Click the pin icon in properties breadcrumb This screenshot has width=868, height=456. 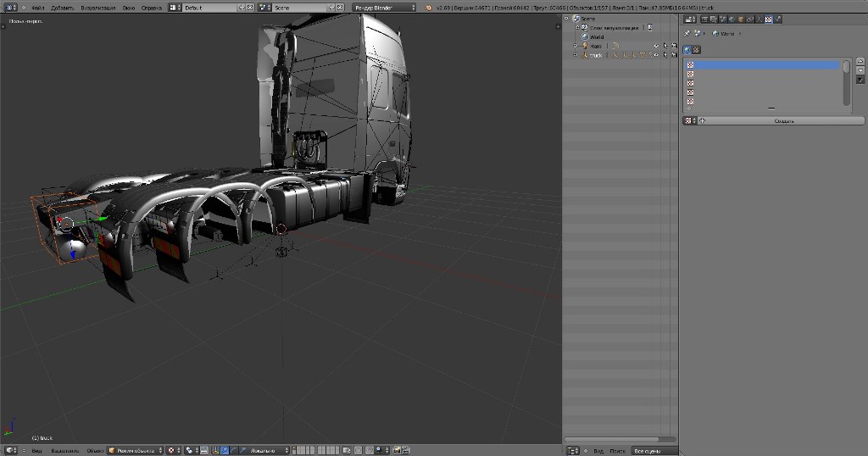click(687, 34)
